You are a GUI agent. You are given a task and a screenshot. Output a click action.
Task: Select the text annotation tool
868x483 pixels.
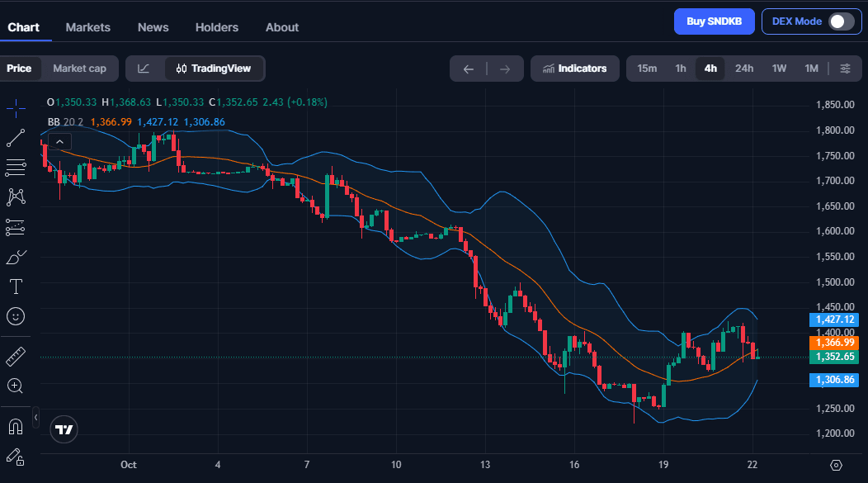tap(16, 286)
